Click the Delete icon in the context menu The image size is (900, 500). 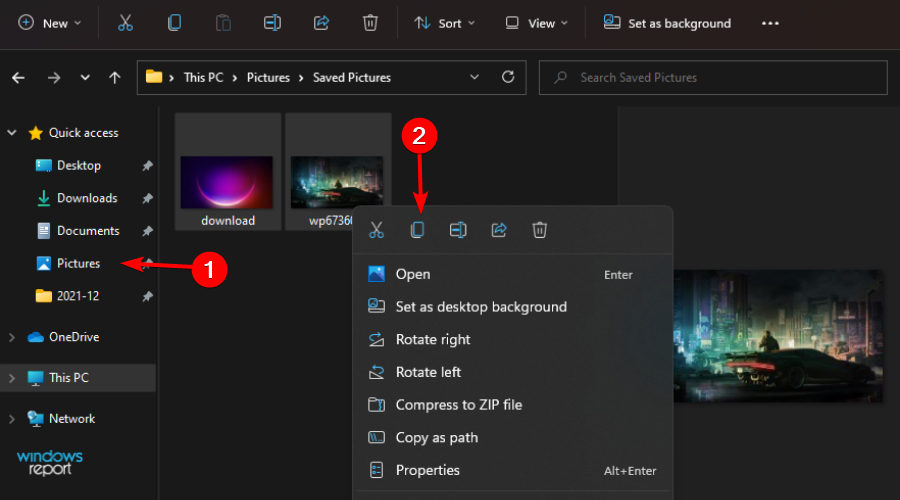[x=539, y=230]
